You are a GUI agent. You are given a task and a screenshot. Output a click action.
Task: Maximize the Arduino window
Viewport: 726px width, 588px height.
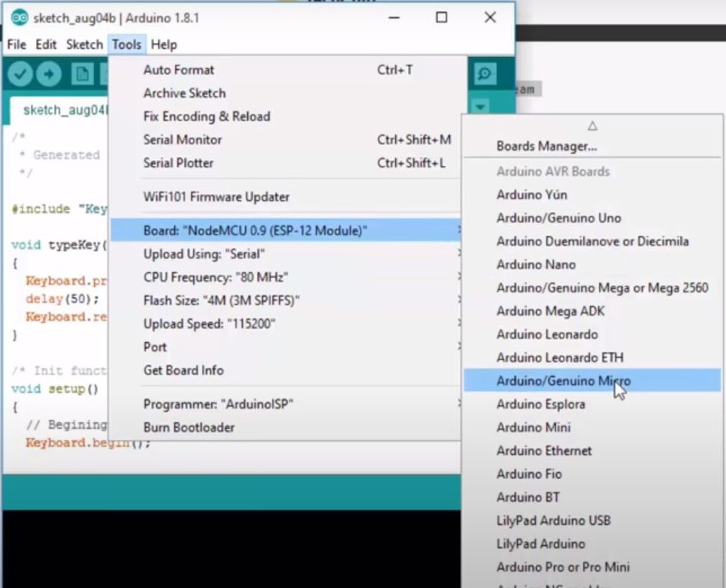point(442,17)
